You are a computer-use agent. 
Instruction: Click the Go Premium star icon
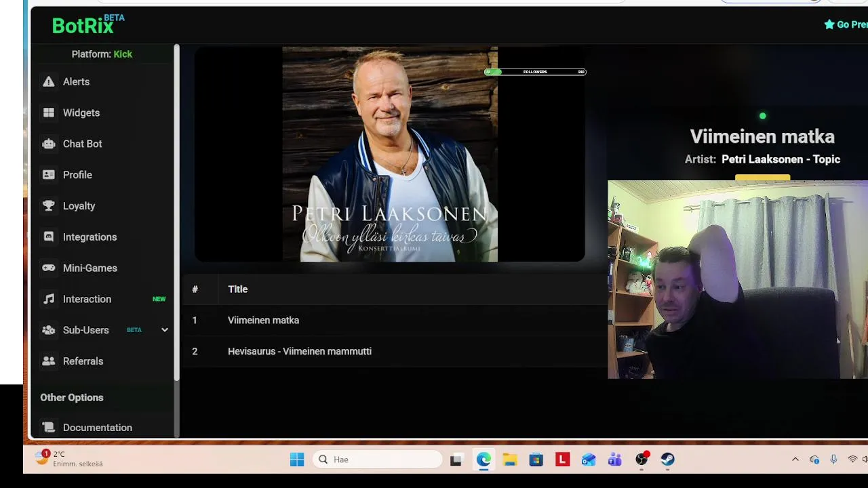[x=829, y=24]
